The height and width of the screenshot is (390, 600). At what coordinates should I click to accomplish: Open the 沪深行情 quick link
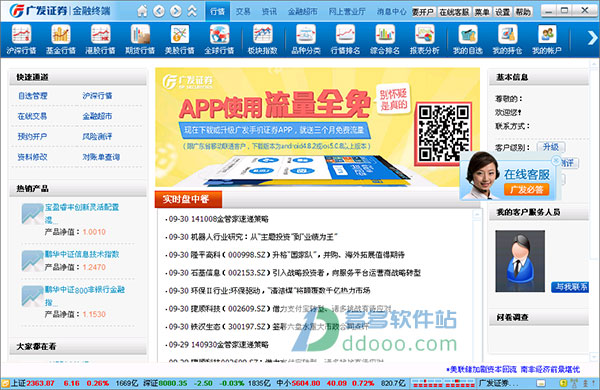pyautogui.click(x=97, y=96)
